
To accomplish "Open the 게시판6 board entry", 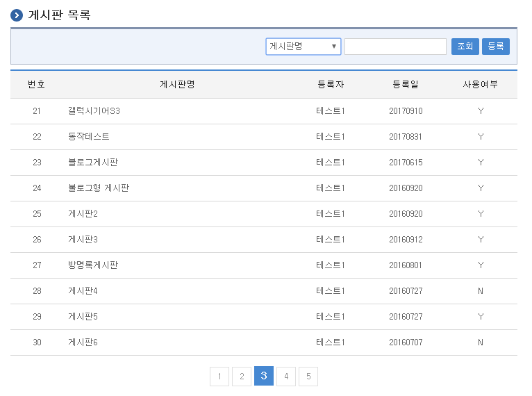I will point(83,343).
